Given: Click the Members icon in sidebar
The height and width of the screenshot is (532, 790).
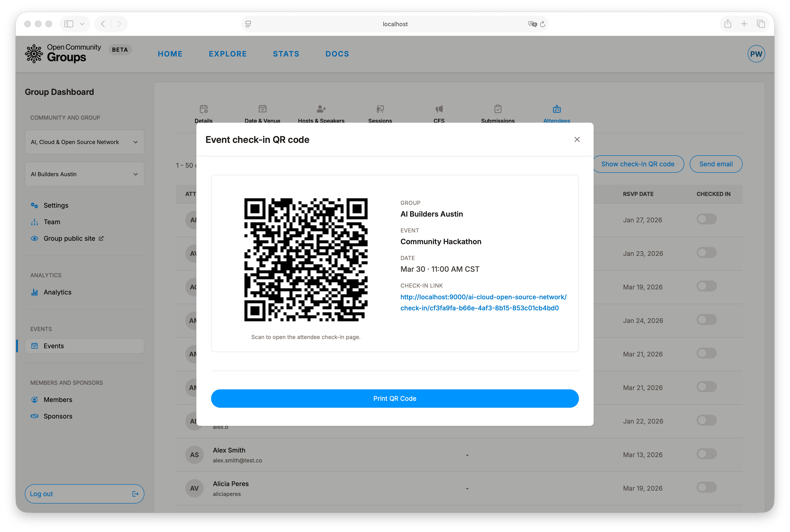Looking at the screenshot, I should pos(34,400).
